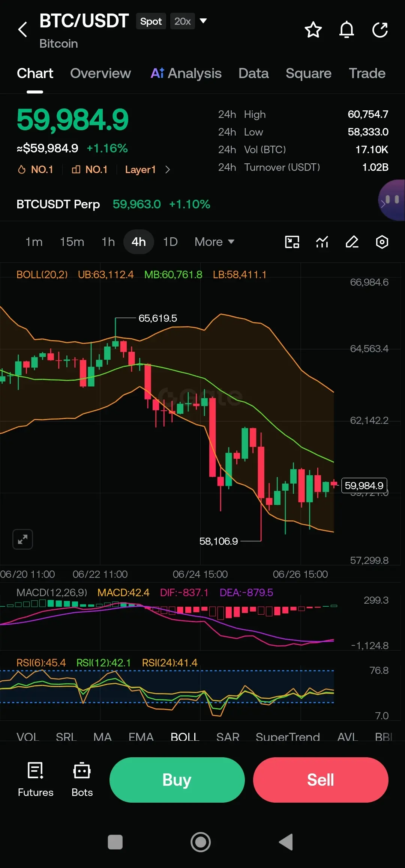Add BTC/USDT to favorites star

pyautogui.click(x=313, y=30)
